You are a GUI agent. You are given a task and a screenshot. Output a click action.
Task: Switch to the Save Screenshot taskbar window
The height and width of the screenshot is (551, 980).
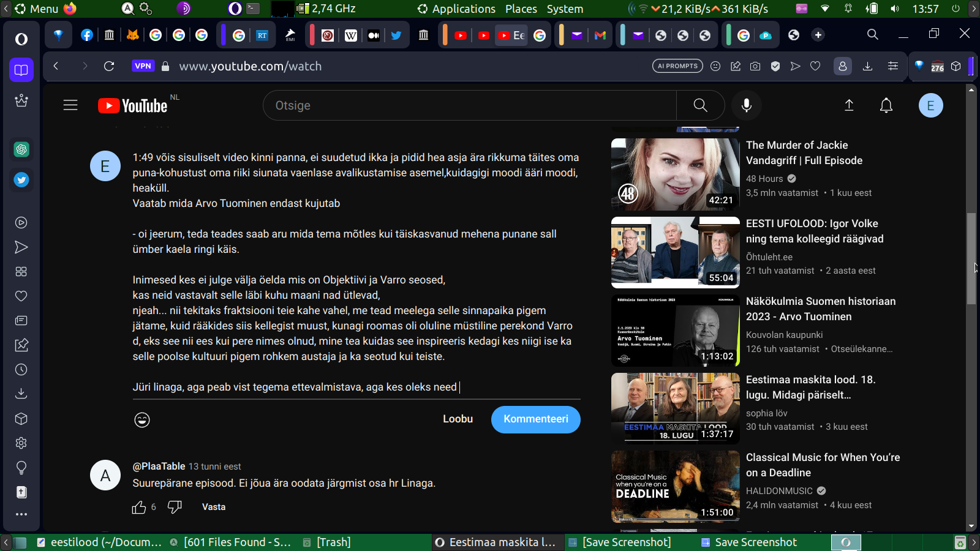[x=748, y=542]
